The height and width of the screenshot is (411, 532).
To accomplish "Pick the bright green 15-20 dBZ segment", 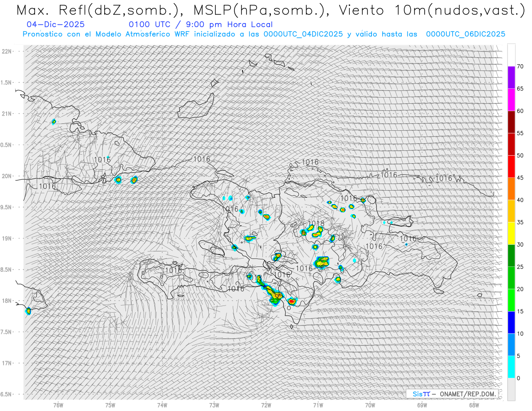I will click(x=511, y=300).
